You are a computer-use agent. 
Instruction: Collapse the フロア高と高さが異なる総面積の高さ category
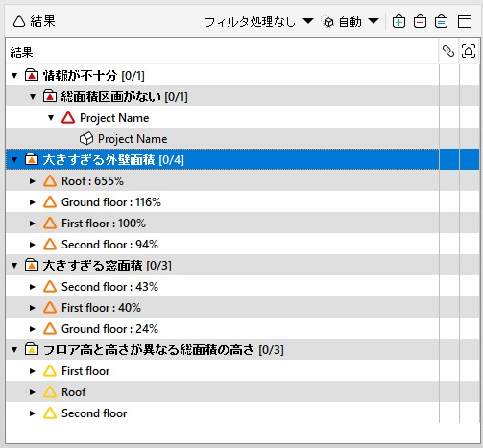14,350
